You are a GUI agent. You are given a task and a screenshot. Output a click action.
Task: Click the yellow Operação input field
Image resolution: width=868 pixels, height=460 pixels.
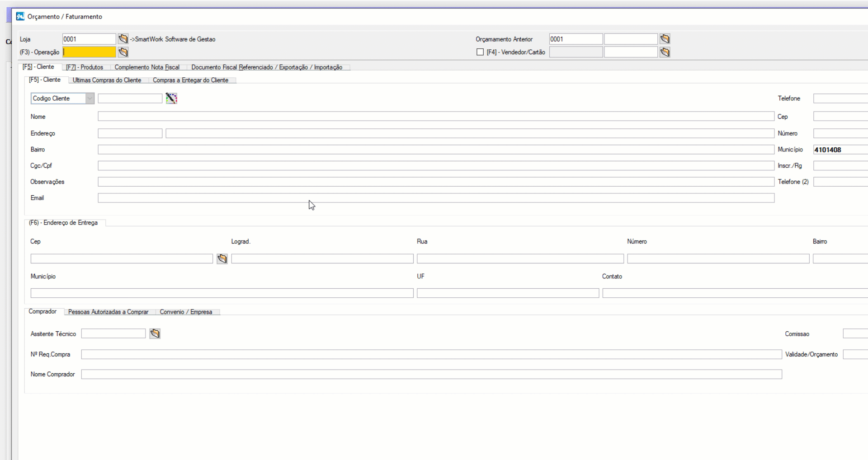pos(90,52)
